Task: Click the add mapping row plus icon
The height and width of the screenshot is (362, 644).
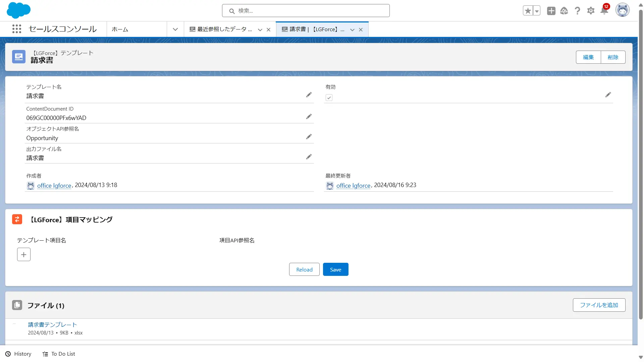Action: pyautogui.click(x=24, y=254)
